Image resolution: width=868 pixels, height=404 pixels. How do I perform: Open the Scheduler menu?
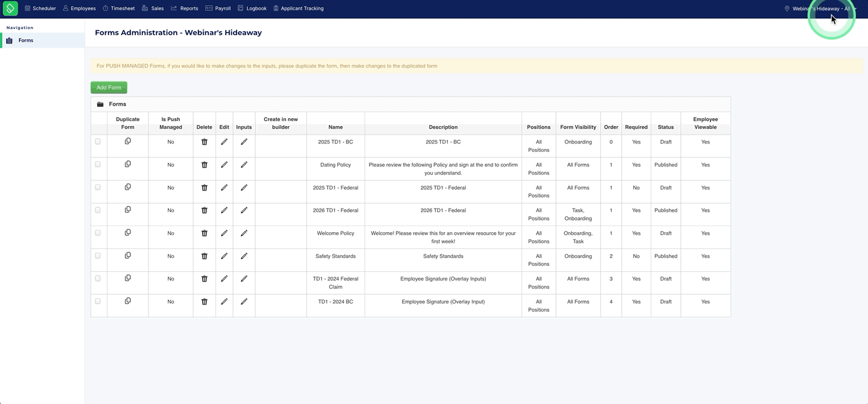tap(40, 8)
